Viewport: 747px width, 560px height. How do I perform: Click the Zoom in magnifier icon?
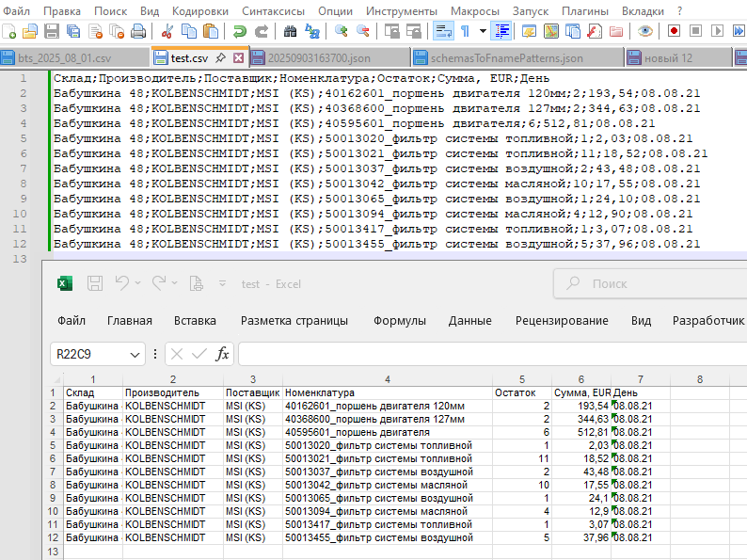coord(341,31)
